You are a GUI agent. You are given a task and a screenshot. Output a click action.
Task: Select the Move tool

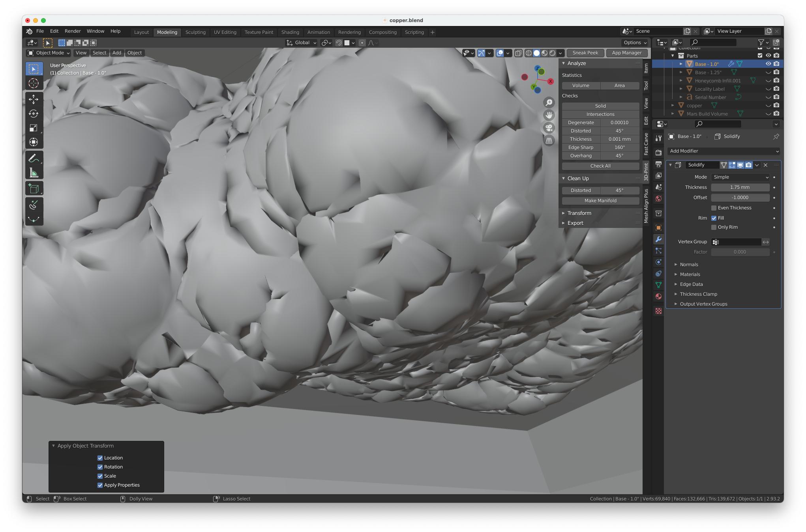pos(34,99)
